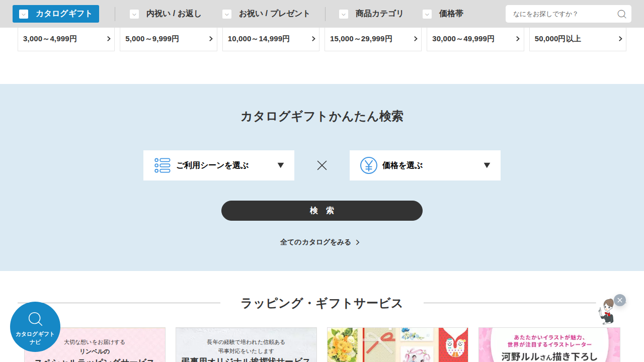Image resolution: width=644 pixels, height=362 pixels.
Task: Click arrow icon on 5,000～9,999円 card
Action: (211, 39)
